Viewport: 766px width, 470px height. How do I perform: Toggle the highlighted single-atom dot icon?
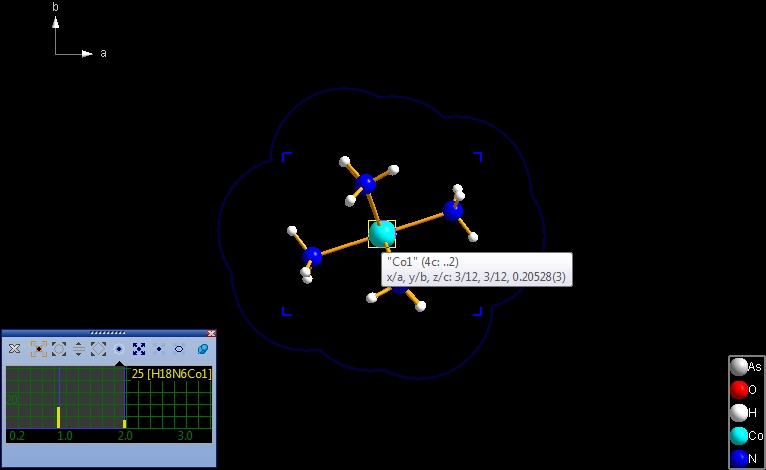click(x=119, y=349)
